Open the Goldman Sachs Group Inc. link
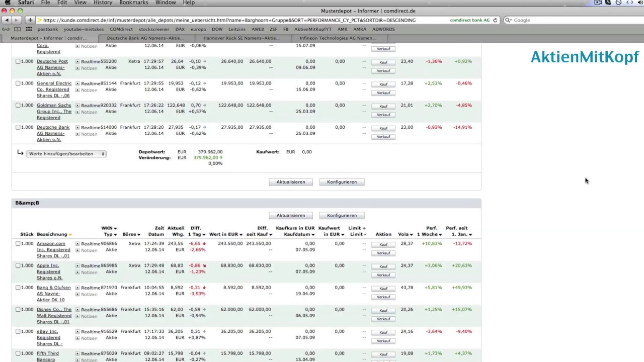This screenshot has height=362, width=644. [54, 112]
